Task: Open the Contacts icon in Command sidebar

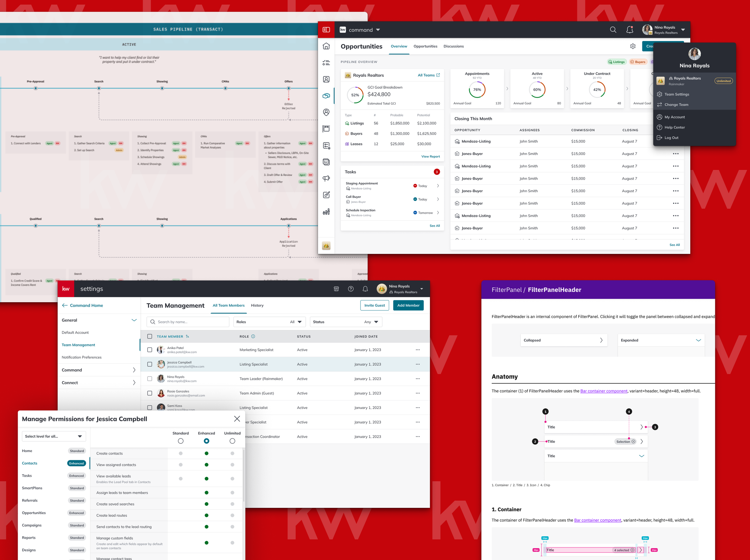Action: (x=326, y=79)
